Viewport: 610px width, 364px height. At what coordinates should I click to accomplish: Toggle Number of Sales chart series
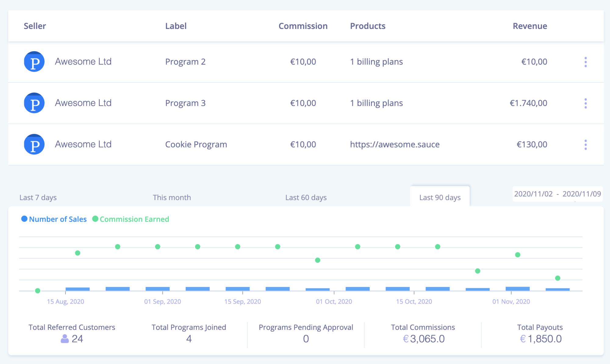54,219
